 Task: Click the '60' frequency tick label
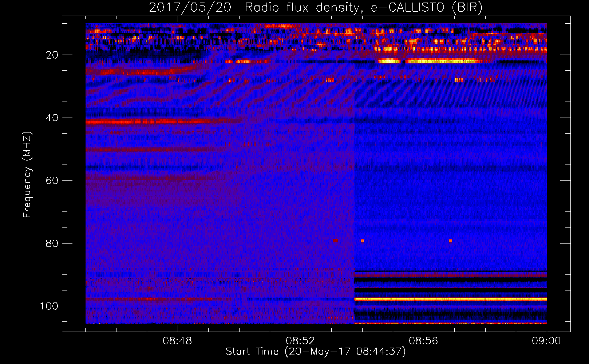tap(52, 181)
